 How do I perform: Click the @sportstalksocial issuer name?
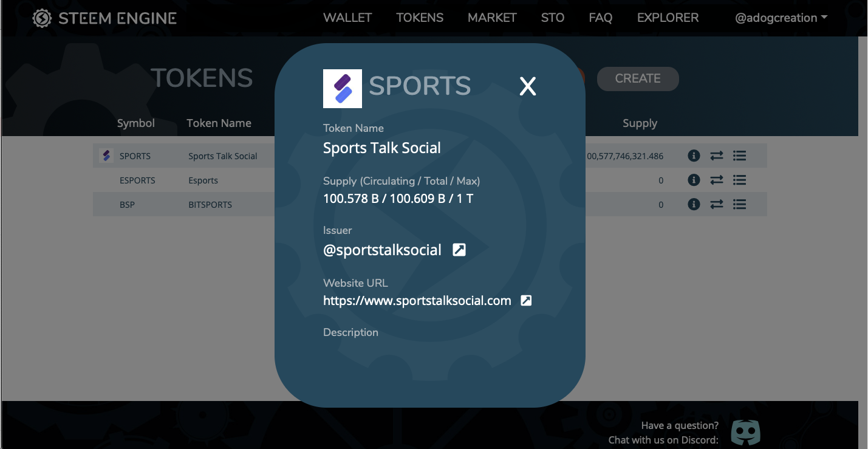pos(382,250)
